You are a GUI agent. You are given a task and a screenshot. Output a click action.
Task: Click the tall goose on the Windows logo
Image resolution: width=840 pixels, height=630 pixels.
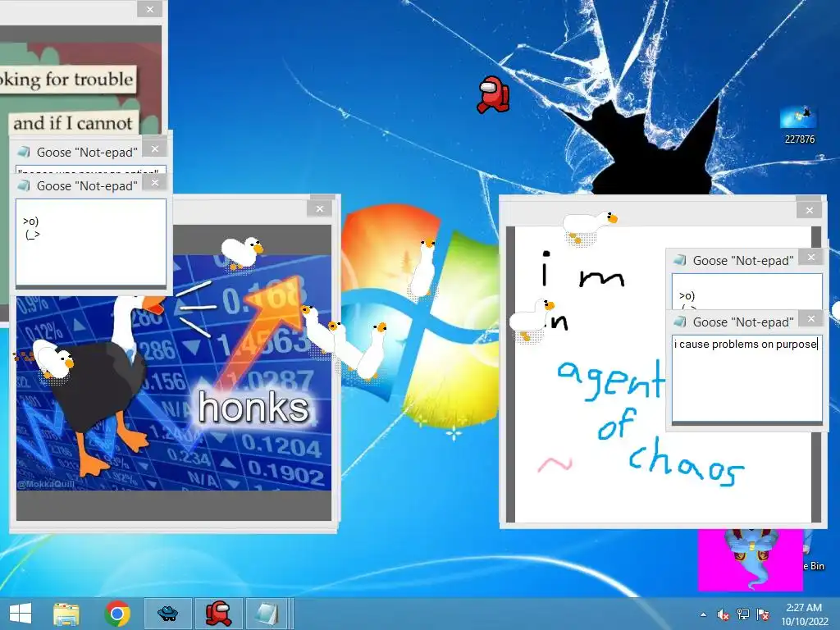423,268
